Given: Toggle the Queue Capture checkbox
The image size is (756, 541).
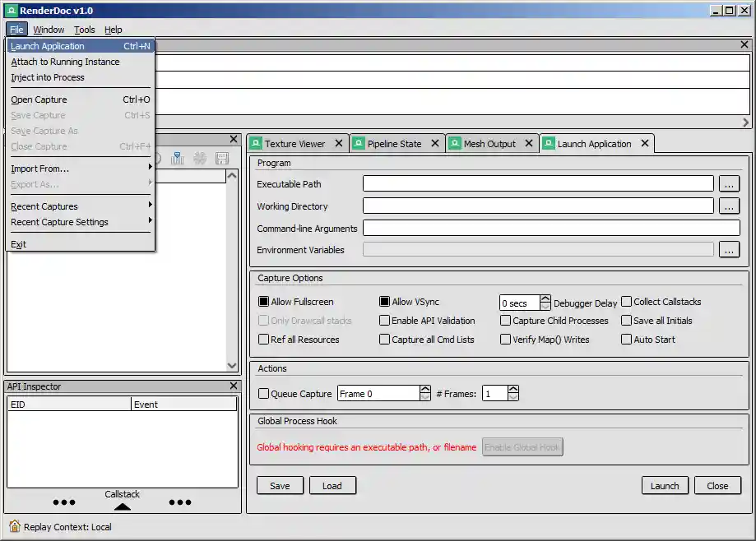Looking at the screenshot, I should coord(264,394).
